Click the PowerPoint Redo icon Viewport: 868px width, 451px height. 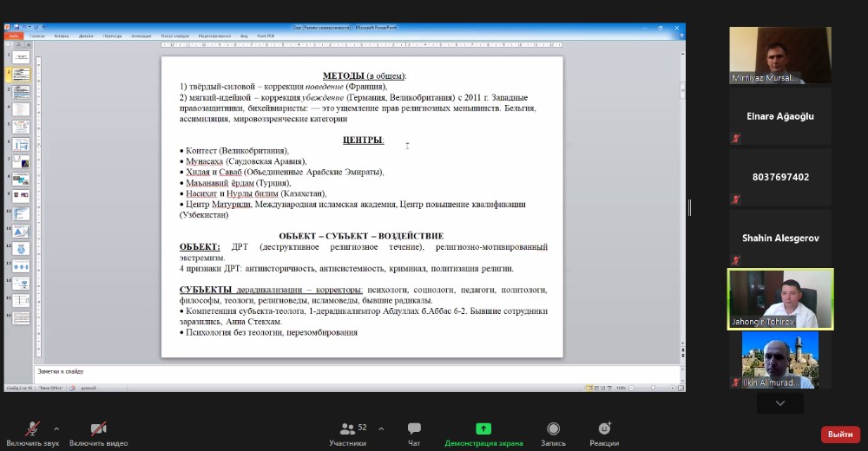[x=36, y=27]
